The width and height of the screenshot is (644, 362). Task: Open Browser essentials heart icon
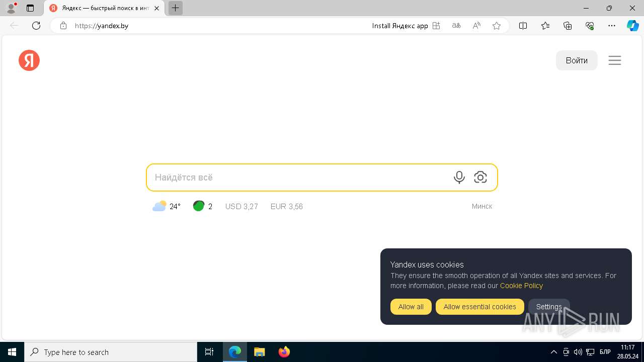pyautogui.click(x=590, y=26)
